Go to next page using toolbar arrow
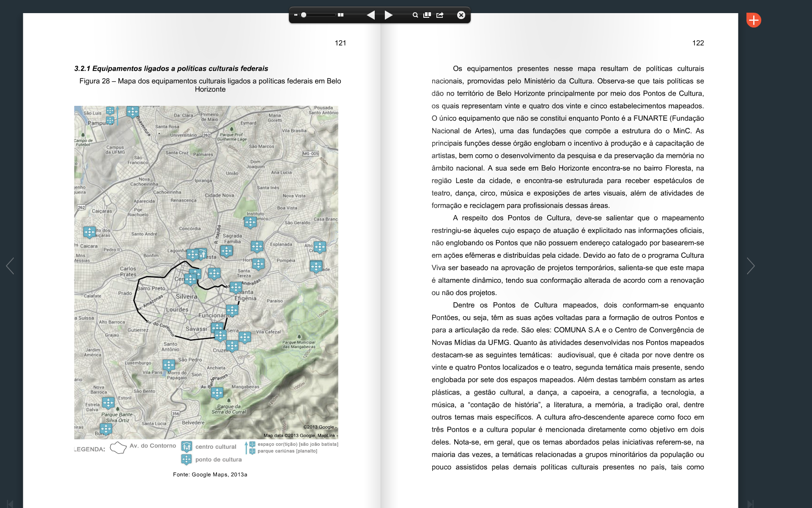 click(x=389, y=15)
